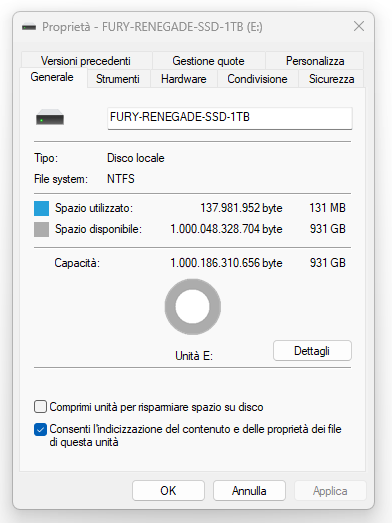
Task: Click the drive name text field
Action: click(x=230, y=118)
